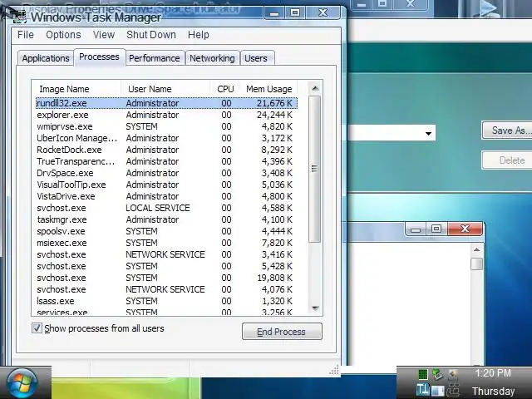Open the Shut Down menu
Screen dimensions: 532x399
151,35
